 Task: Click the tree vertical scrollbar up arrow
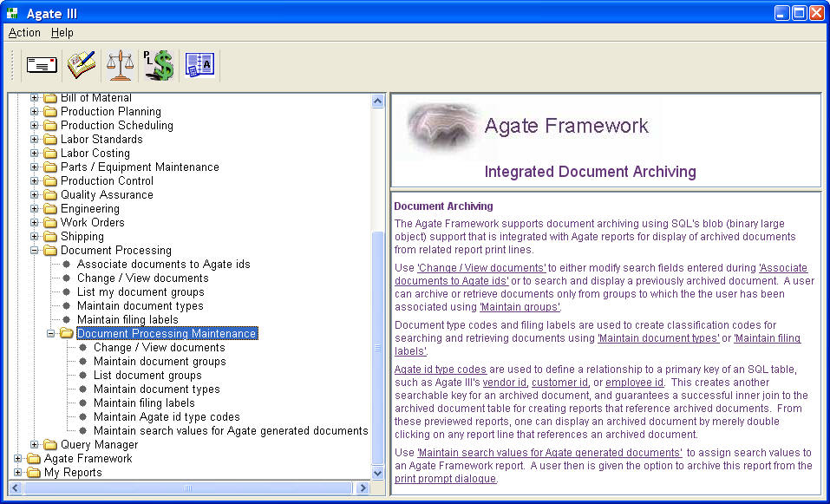pyautogui.click(x=377, y=101)
